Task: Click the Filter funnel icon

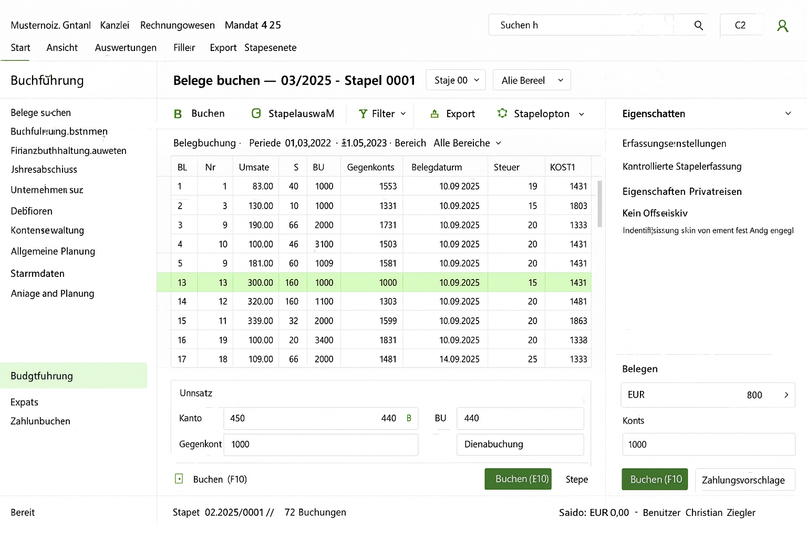Action: coord(363,114)
